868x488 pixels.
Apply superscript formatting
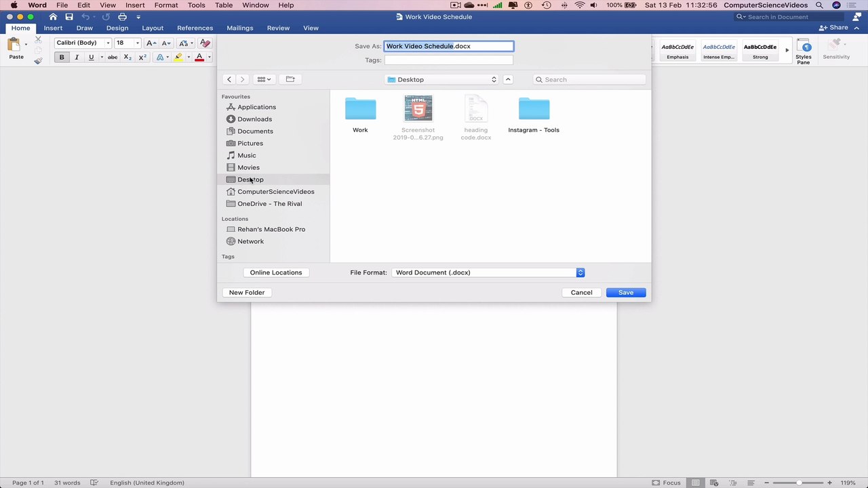(142, 58)
